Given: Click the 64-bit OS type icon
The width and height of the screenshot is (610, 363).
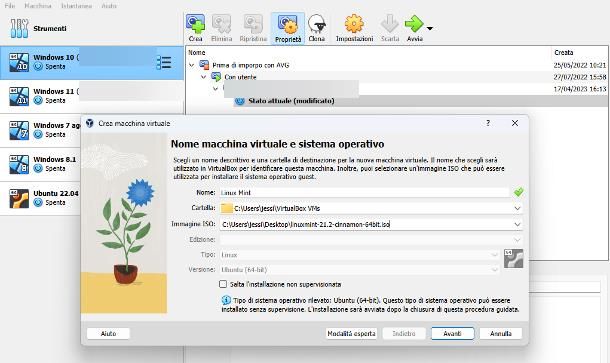Looking at the screenshot, I should 514,259.
